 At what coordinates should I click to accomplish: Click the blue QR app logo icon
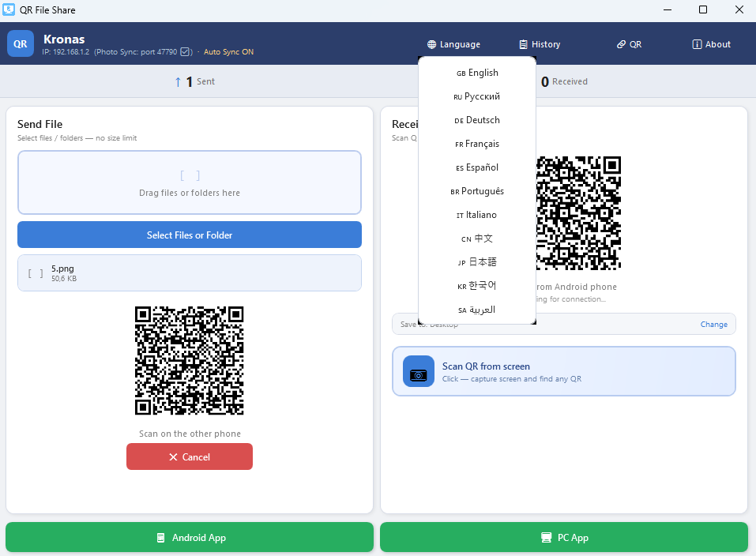tap(20, 43)
